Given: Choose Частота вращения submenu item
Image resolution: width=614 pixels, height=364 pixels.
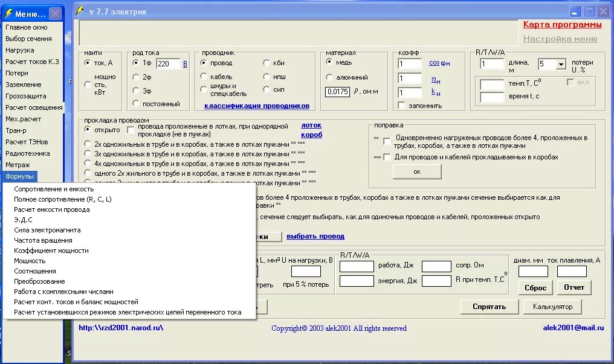Looking at the screenshot, I should pyautogui.click(x=43, y=240).
